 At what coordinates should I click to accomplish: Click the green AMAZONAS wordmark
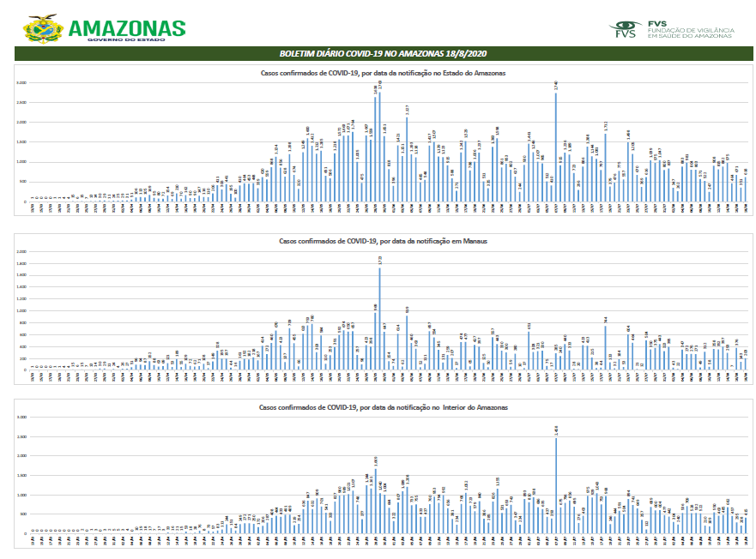click(125, 27)
